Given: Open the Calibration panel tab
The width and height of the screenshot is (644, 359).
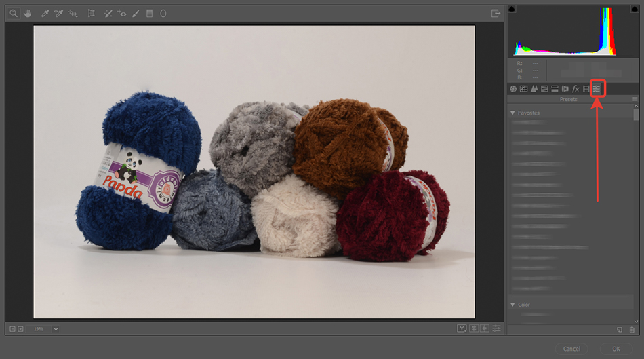Looking at the screenshot, I should tap(586, 88).
